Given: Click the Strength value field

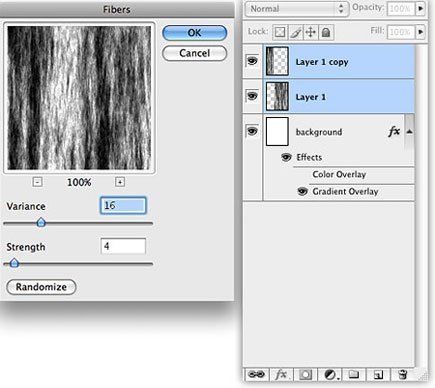Looking at the screenshot, I should point(123,246).
